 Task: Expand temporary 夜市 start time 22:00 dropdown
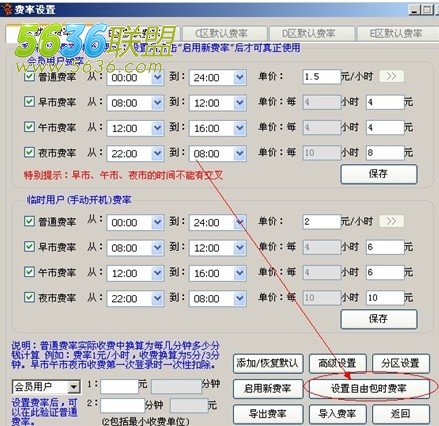[157, 298]
